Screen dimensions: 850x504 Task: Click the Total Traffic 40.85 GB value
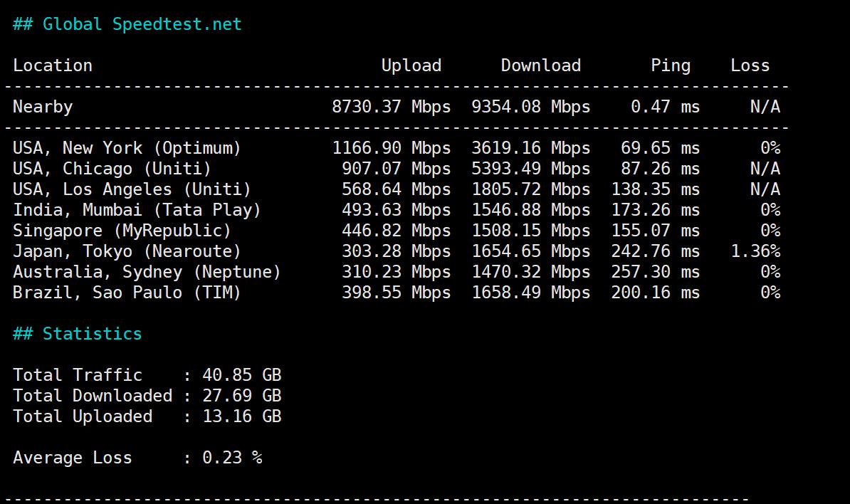(x=241, y=375)
